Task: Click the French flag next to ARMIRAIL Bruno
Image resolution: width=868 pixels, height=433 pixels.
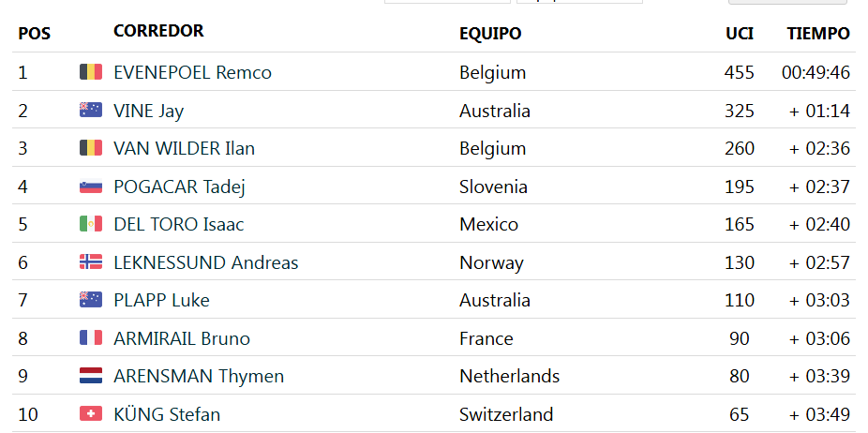Action: coord(91,337)
